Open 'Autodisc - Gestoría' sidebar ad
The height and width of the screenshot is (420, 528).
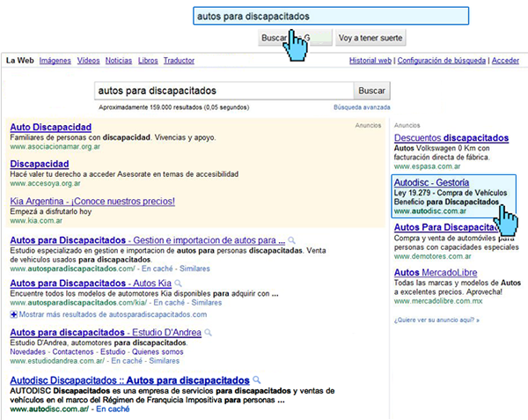point(432,182)
